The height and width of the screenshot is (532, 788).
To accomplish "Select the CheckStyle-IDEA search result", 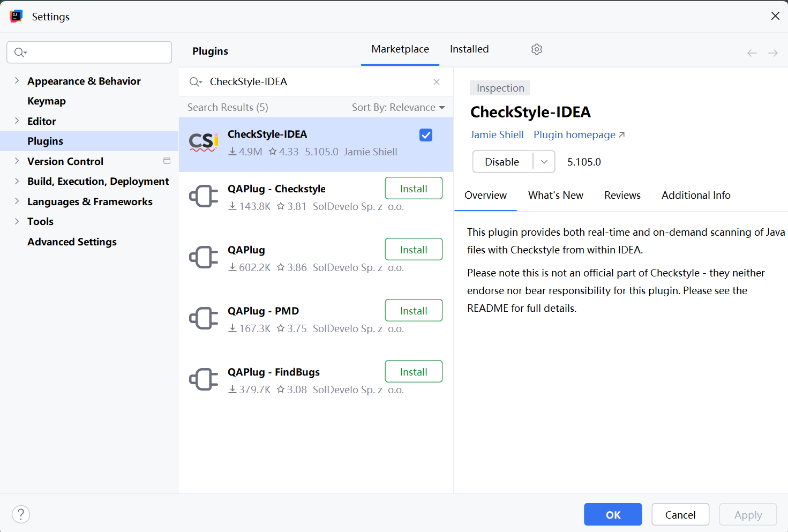I will point(316,145).
